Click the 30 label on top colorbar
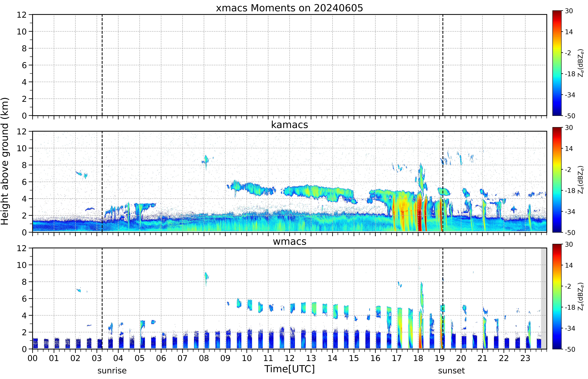Viewport: 588px width, 379px height. pos(569,11)
